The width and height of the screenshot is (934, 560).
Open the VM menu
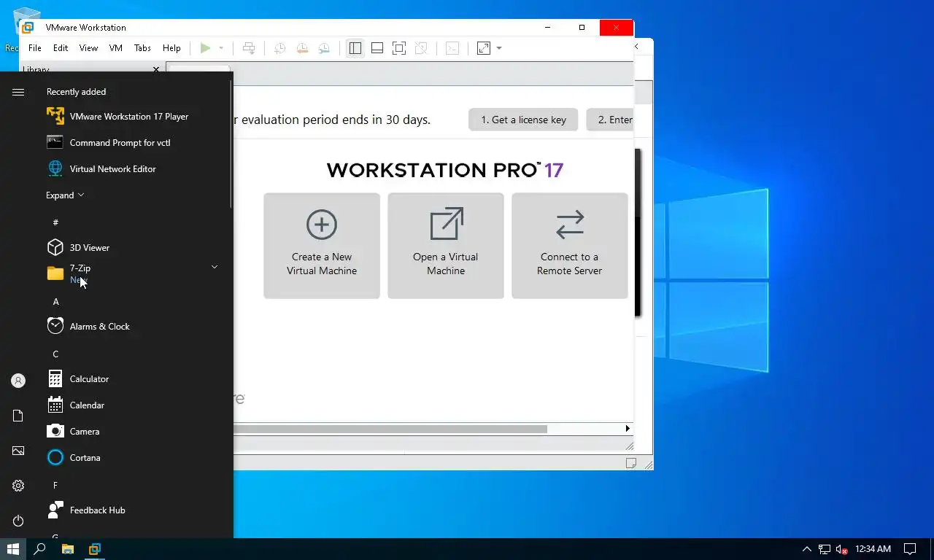click(115, 48)
